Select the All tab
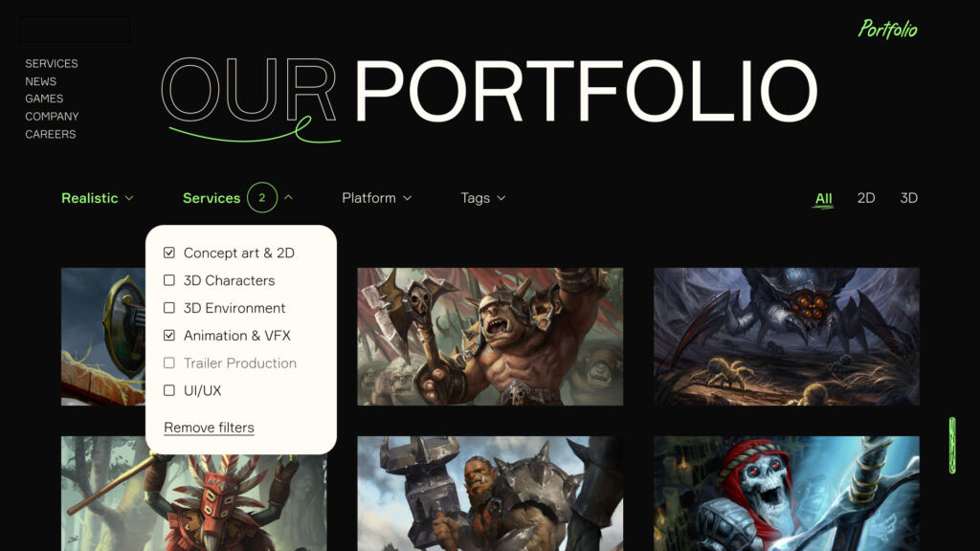Screen dimensions: 980x551 pos(823,199)
